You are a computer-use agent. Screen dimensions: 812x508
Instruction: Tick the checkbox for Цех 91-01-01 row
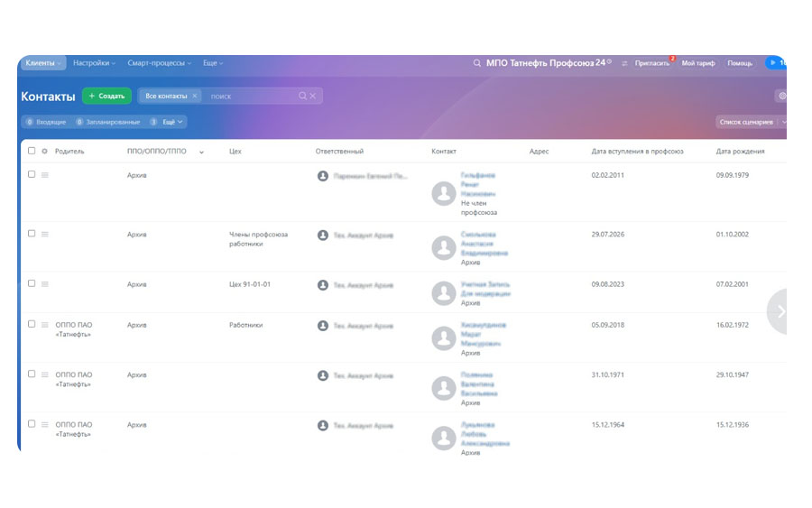tap(32, 283)
